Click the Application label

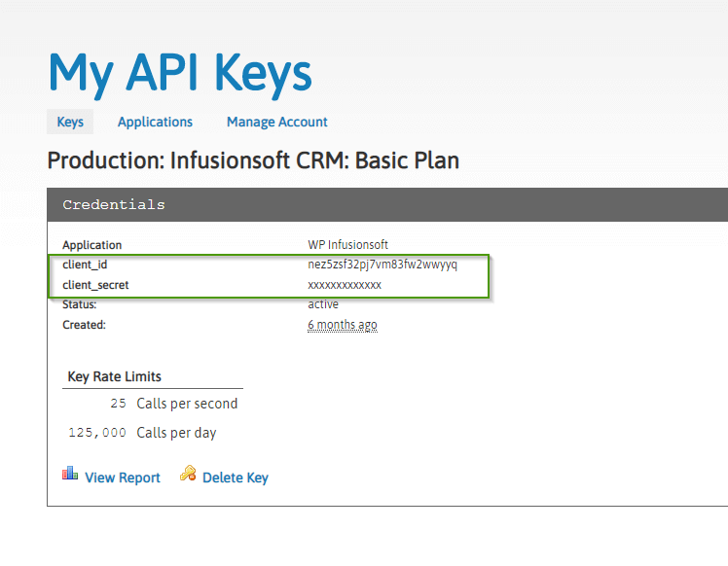tap(91, 245)
